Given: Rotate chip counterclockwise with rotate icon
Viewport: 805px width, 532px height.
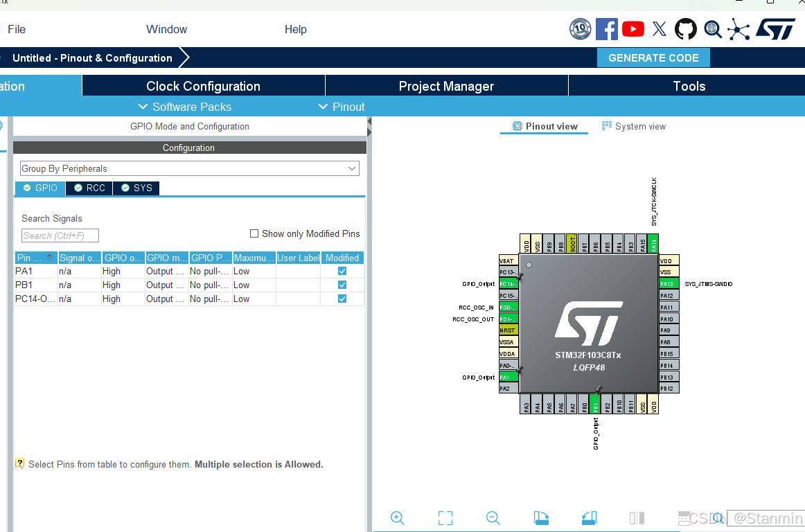Looking at the screenshot, I should (x=589, y=517).
